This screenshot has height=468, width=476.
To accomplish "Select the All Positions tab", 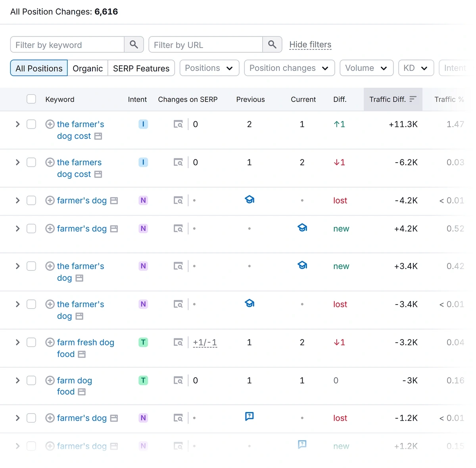I will (39, 68).
